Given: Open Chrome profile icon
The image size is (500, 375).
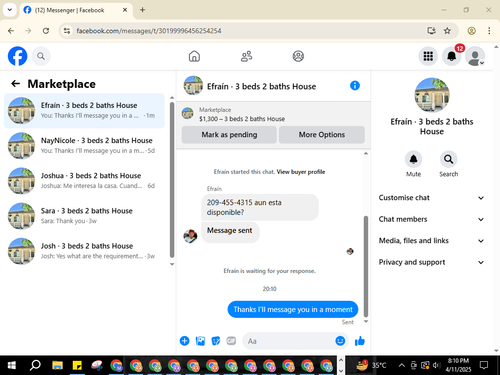Looking at the screenshot, I should click(471, 31).
